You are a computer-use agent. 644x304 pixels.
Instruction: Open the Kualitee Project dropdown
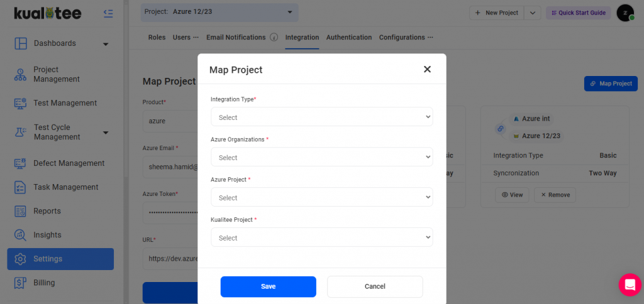click(x=322, y=237)
